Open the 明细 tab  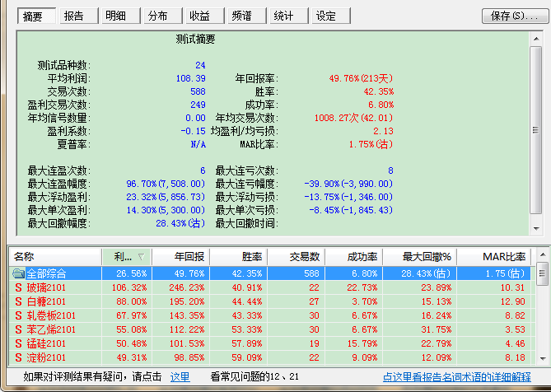(117, 16)
